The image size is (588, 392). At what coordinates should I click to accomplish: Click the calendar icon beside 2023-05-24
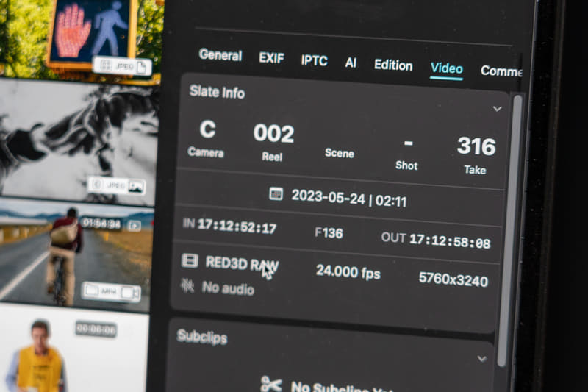[276, 193]
